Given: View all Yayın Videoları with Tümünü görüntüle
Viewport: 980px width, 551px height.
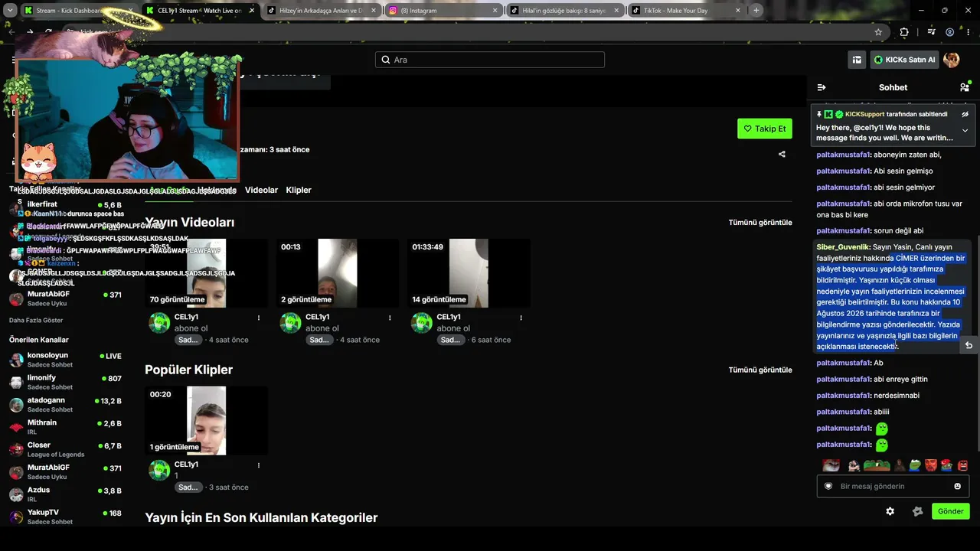Looking at the screenshot, I should pyautogui.click(x=760, y=223).
